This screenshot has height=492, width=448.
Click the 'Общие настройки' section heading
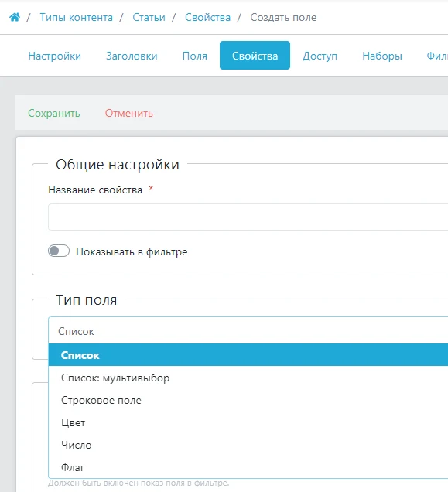coord(118,165)
